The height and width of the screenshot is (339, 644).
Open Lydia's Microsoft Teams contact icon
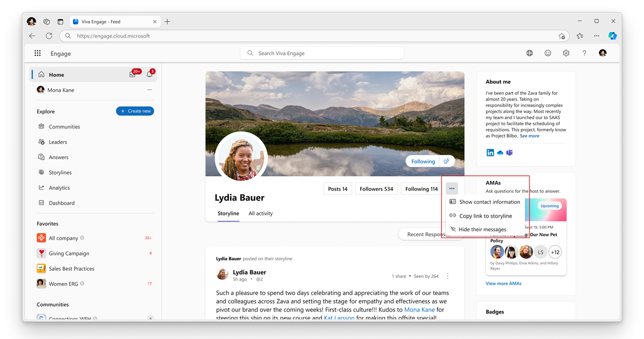tap(509, 153)
